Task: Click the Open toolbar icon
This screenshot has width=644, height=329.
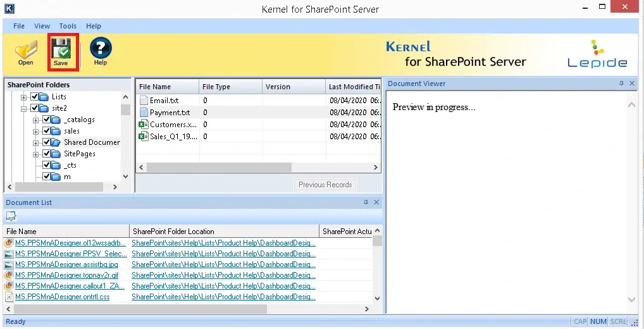Action: click(x=26, y=53)
